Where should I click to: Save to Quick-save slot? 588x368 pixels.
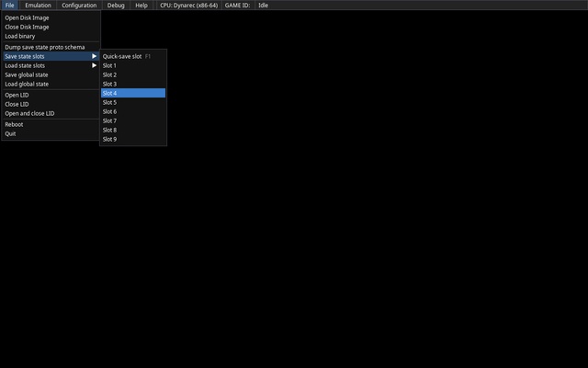(x=133, y=56)
